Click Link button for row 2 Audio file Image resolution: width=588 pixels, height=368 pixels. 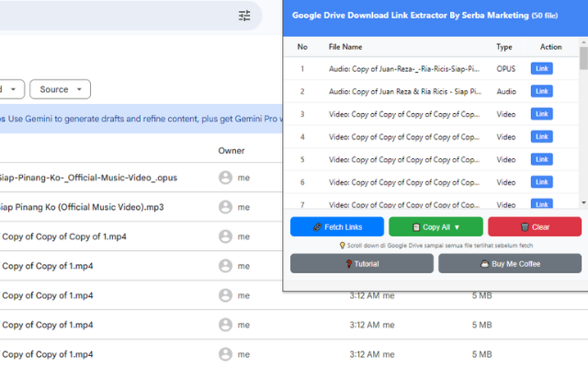pyautogui.click(x=541, y=91)
